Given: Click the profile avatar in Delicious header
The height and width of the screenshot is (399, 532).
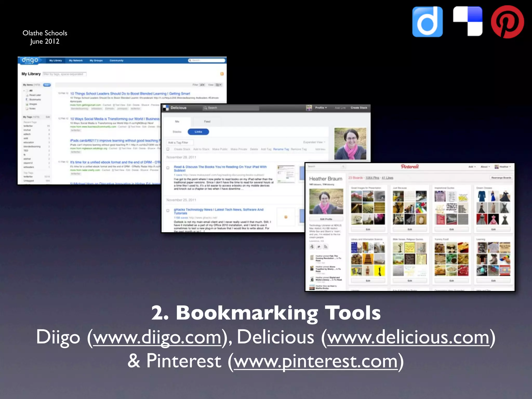Looking at the screenshot, I should point(309,108).
